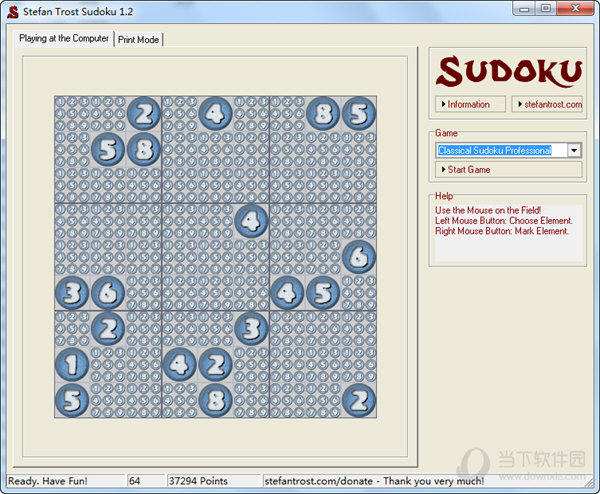Click the large 4 tile left of the 2 in row eight

(180, 365)
